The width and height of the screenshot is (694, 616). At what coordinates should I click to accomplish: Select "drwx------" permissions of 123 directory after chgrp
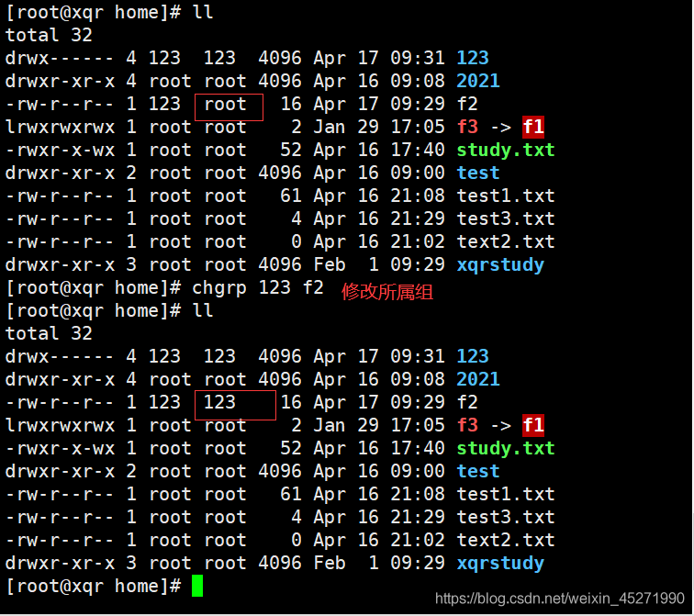tap(61, 356)
